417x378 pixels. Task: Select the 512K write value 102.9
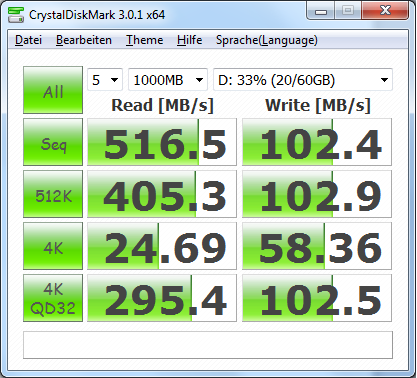(317, 194)
